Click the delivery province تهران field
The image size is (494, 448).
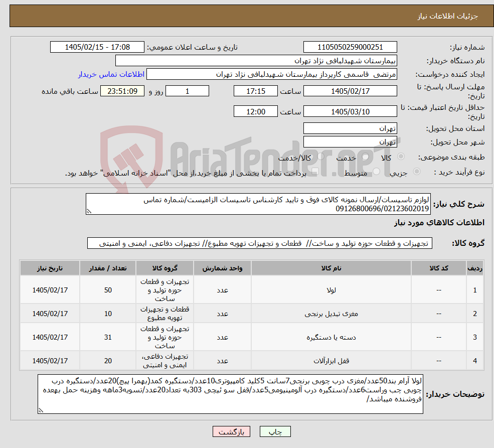(x=350, y=128)
